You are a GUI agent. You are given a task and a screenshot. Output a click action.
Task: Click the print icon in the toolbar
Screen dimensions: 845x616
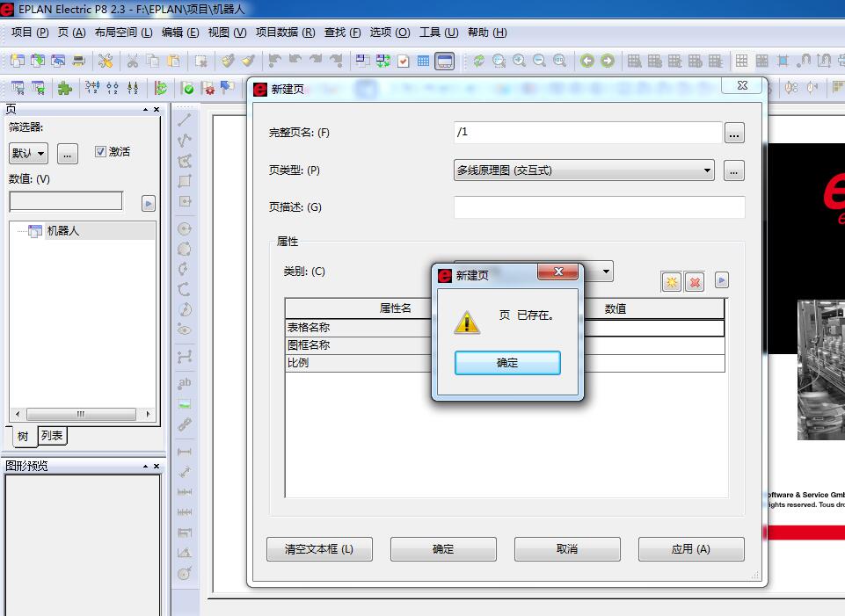[78, 61]
